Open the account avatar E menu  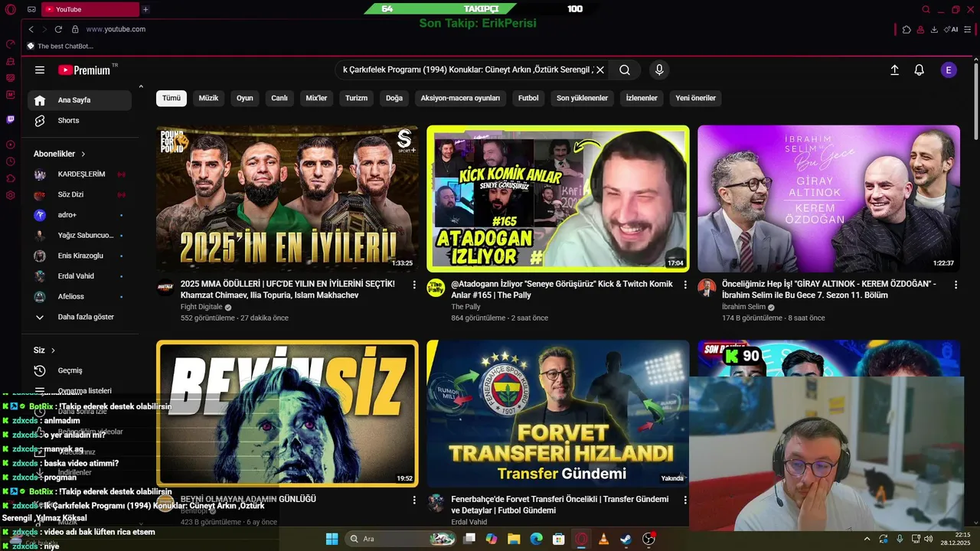pos(949,70)
